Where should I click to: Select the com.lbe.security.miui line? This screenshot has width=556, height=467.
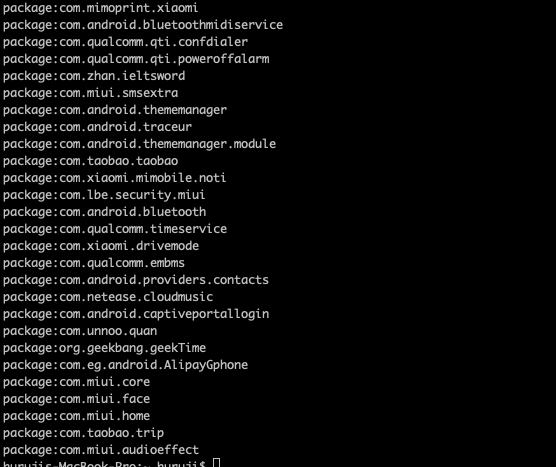tap(104, 195)
